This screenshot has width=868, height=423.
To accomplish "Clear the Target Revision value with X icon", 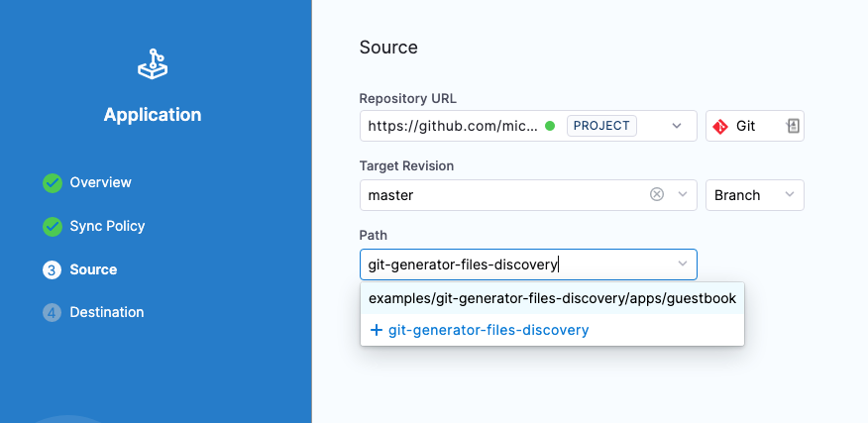I will point(656,195).
